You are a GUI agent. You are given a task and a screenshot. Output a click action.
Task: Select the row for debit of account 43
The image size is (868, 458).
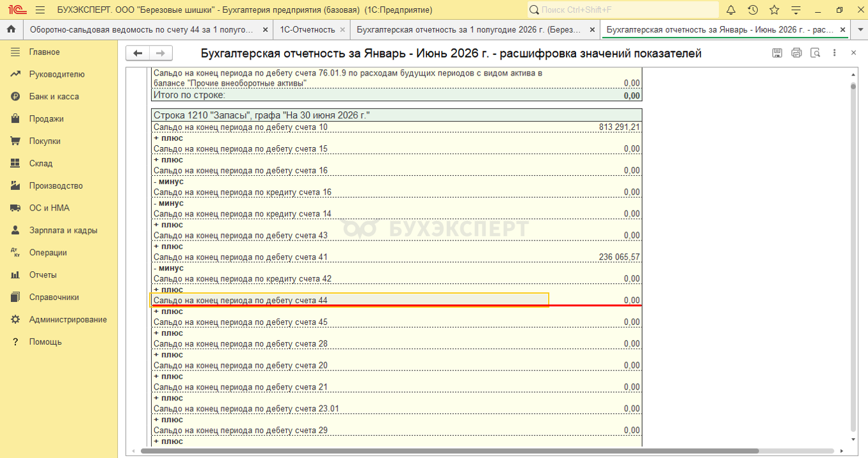(x=397, y=235)
